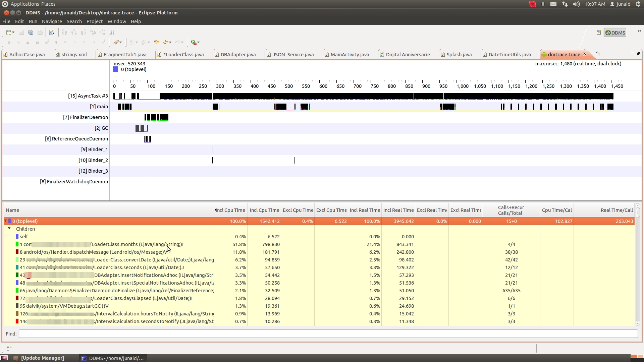
Task: Open the Navigate menu
Action: point(52,21)
